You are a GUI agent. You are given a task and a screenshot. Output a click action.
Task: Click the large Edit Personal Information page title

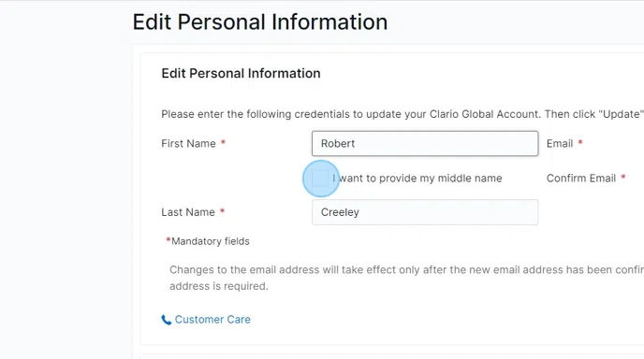[260, 22]
